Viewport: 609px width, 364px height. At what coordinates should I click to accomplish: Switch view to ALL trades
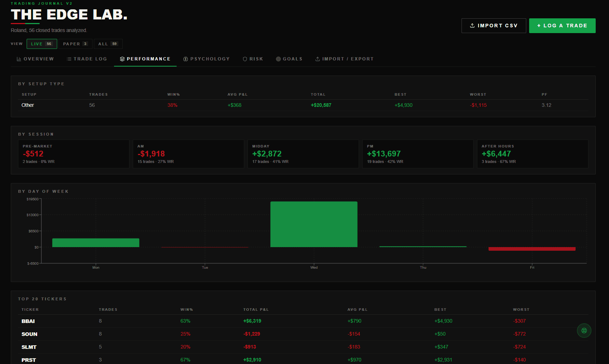108,44
